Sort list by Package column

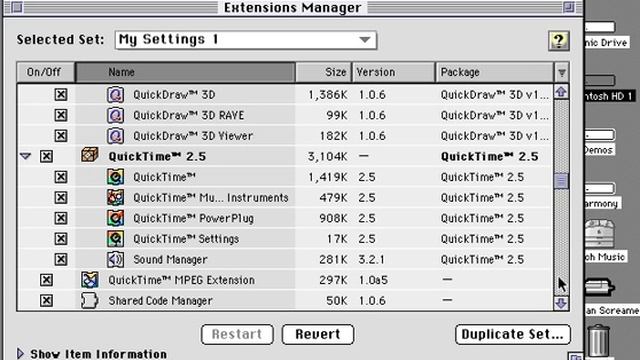coord(495,72)
